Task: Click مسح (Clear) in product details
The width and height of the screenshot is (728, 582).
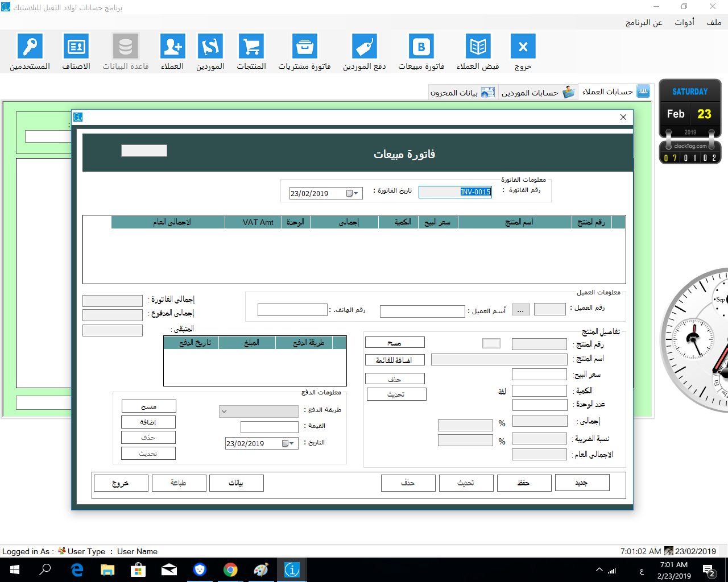Action: coord(395,342)
